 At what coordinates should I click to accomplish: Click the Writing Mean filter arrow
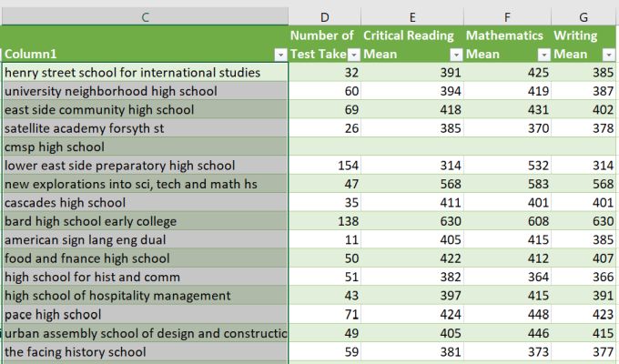pos(608,55)
